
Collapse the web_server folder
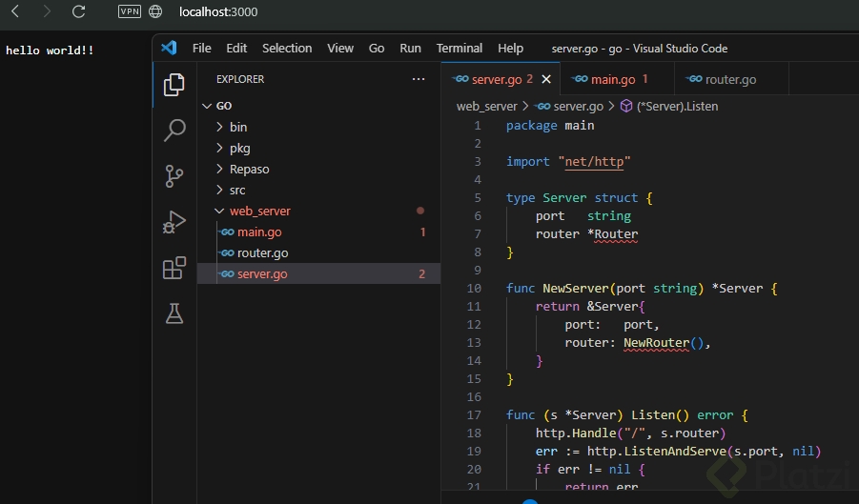click(259, 211)
